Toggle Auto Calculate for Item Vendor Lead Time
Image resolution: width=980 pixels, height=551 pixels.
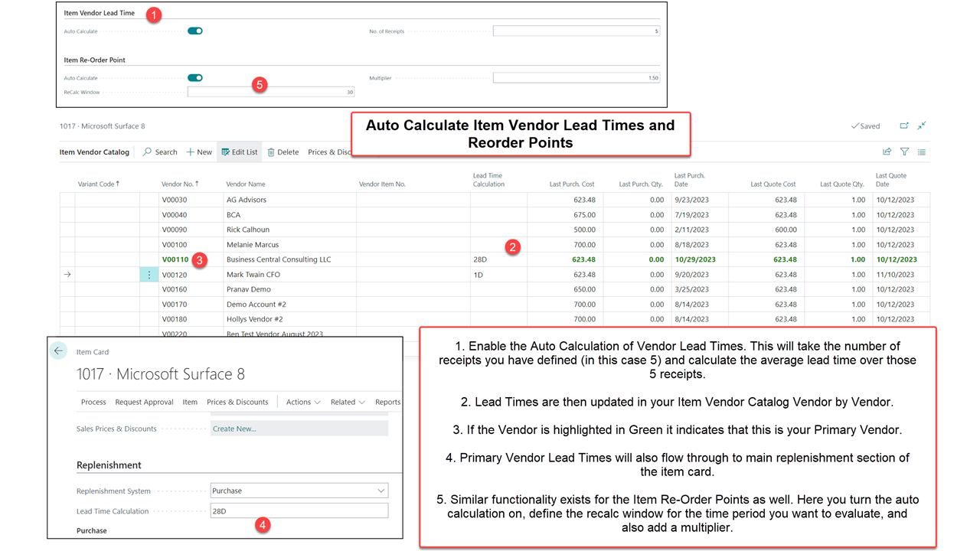click(x=195, y=31)
